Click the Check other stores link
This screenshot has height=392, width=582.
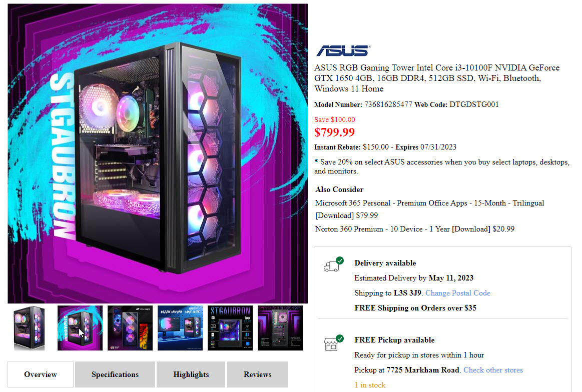tap(493, 370)
